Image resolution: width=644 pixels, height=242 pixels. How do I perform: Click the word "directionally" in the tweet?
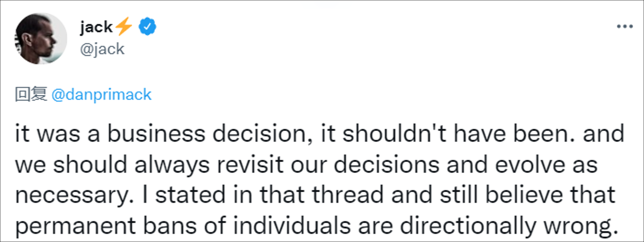(x=468, y=226)
